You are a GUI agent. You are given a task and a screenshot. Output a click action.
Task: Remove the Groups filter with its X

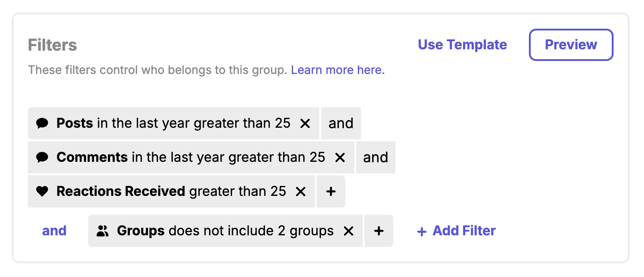[348, 231]
